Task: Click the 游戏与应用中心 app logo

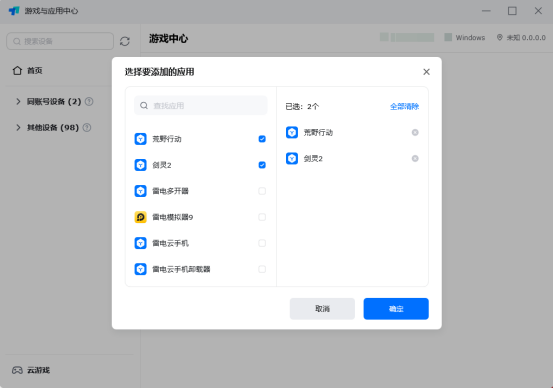Action: (14, 11)
